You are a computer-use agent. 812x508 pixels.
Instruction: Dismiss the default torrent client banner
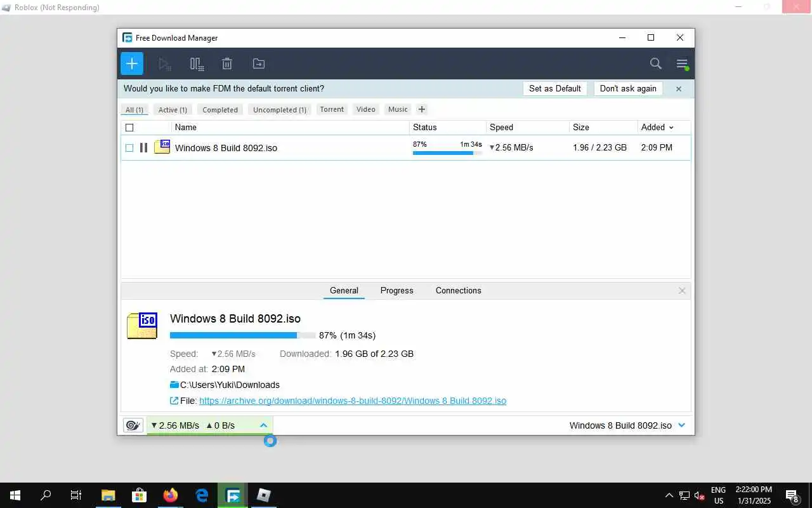point(679,89)
